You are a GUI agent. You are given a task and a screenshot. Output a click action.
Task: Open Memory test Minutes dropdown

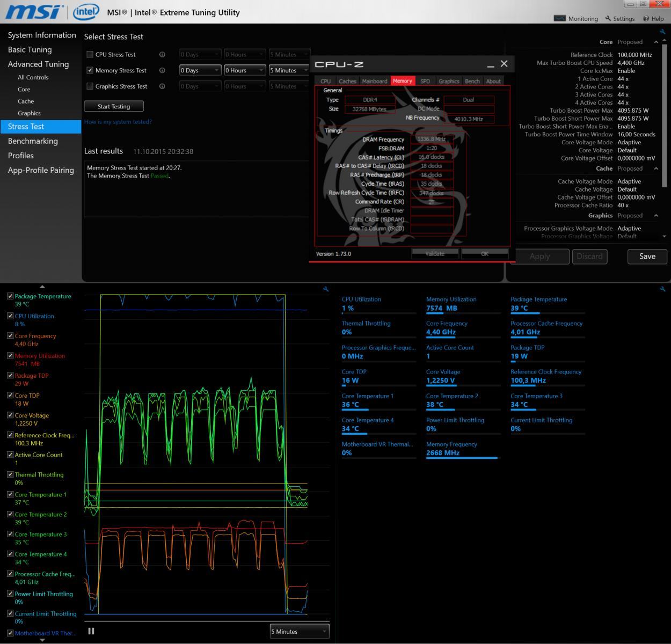tap(289, 70)
